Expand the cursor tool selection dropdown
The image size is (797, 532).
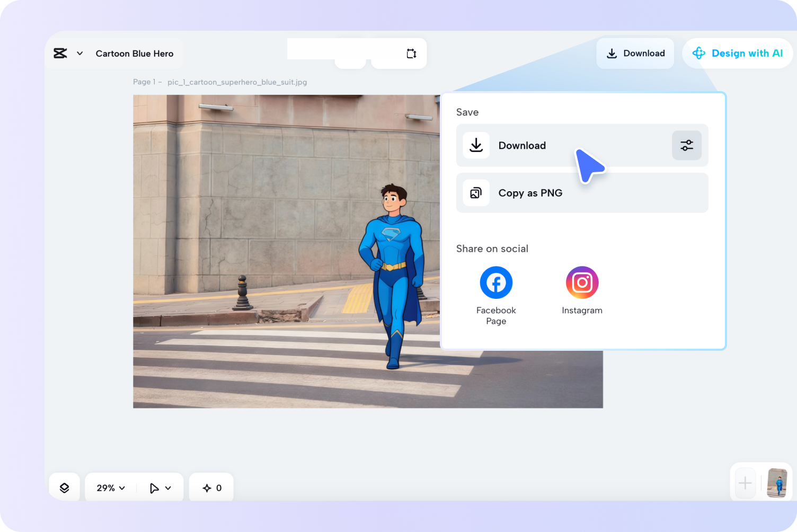(x=160, y=487)
